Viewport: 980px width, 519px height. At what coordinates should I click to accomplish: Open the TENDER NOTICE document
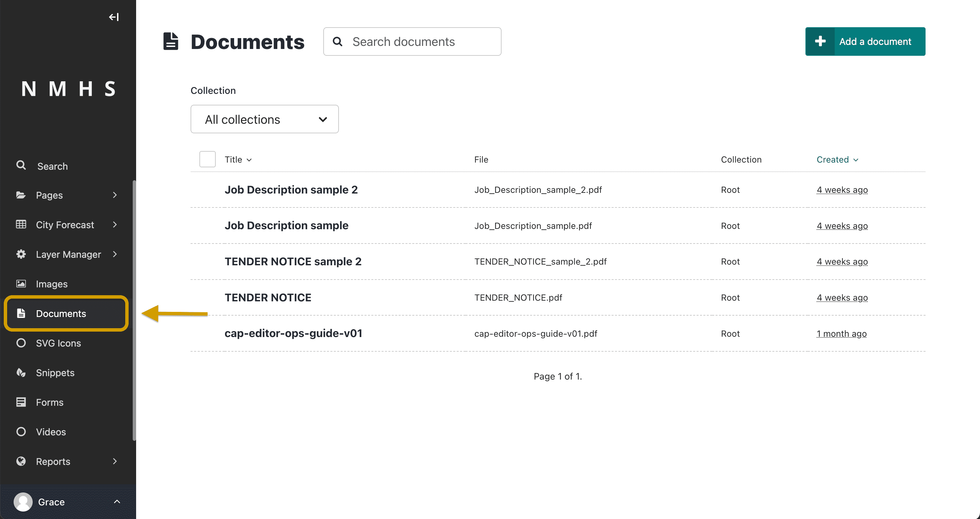click(268, 298)
